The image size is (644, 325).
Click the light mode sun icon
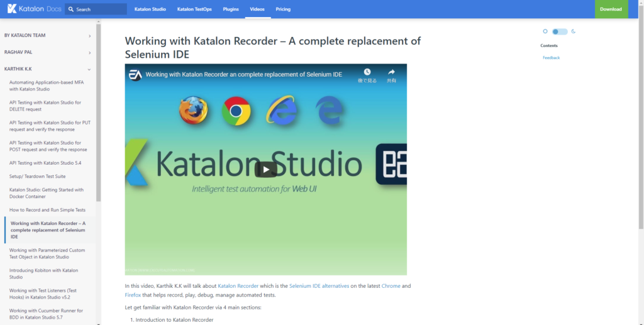pos(545,31)
